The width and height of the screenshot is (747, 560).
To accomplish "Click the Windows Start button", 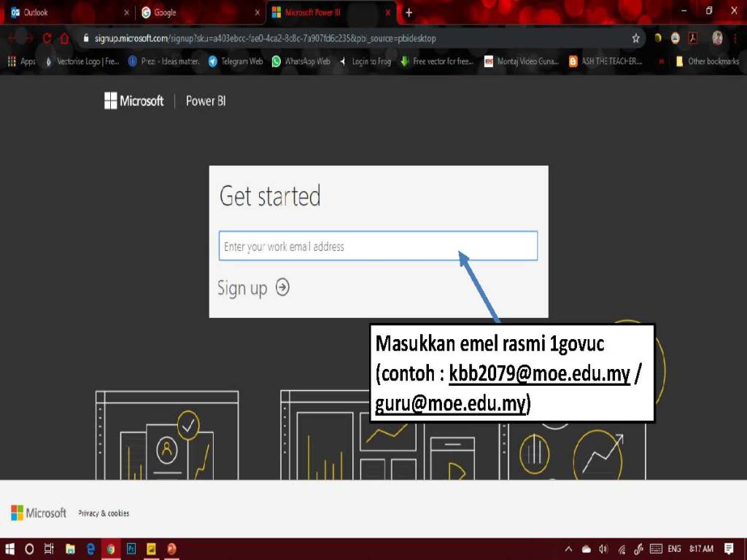I will 11,548.
